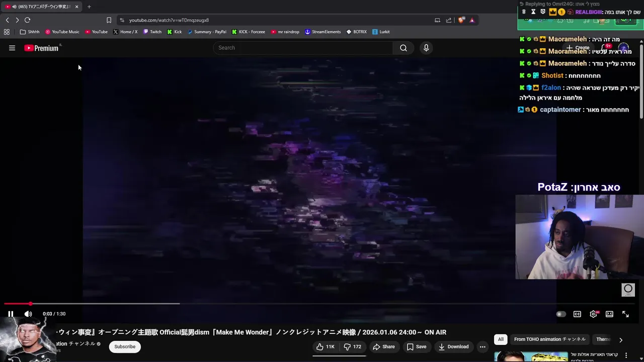Dislike the video (172)
This screenshot has height=362, width=644.
click(x=352, y=346)
